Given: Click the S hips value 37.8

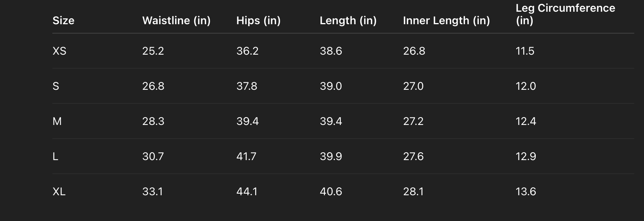Looking at the screenshot, I should 247,86.
